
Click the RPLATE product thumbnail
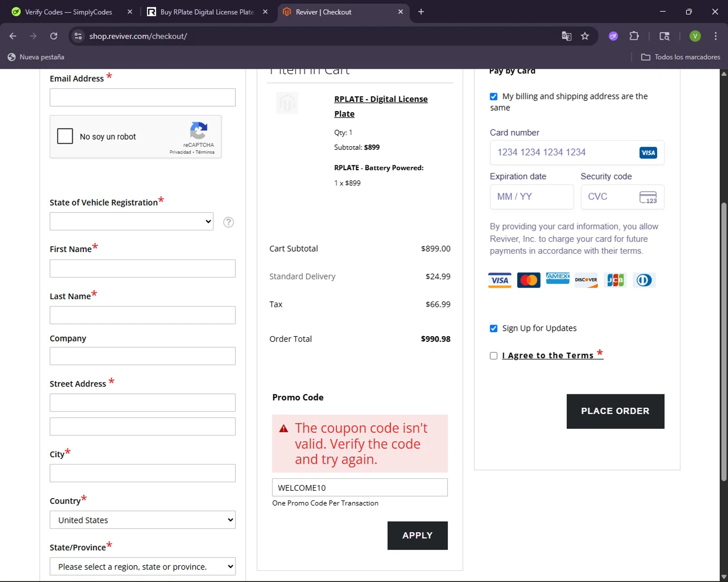click(287, 103)
